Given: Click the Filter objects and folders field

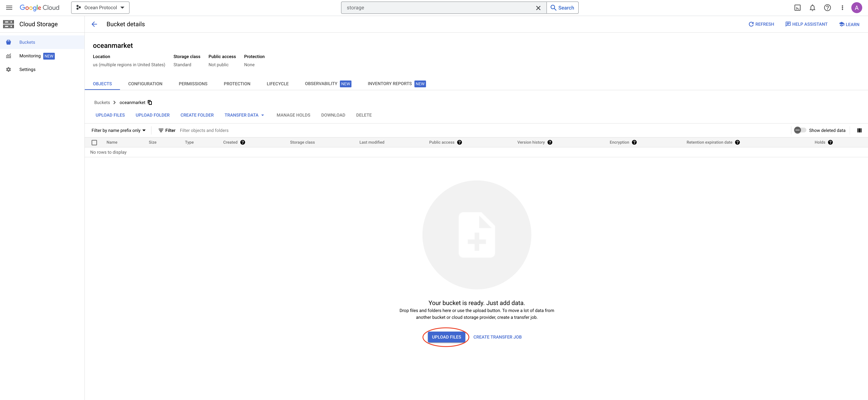Looking at the screenshot, I should 204,130.
